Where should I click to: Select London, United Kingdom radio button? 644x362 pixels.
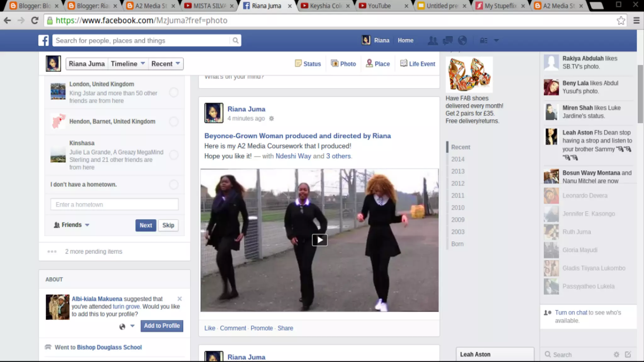pos(174,92)
